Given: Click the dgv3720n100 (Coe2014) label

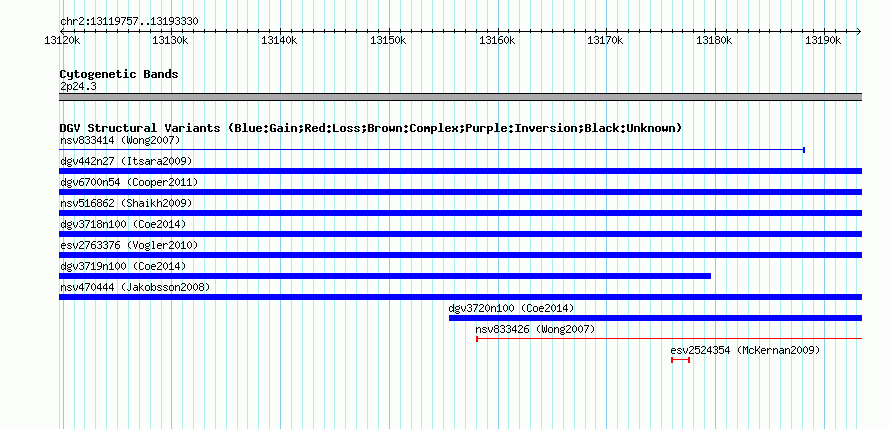Looking at the screenshot, I should pos(511,308).
